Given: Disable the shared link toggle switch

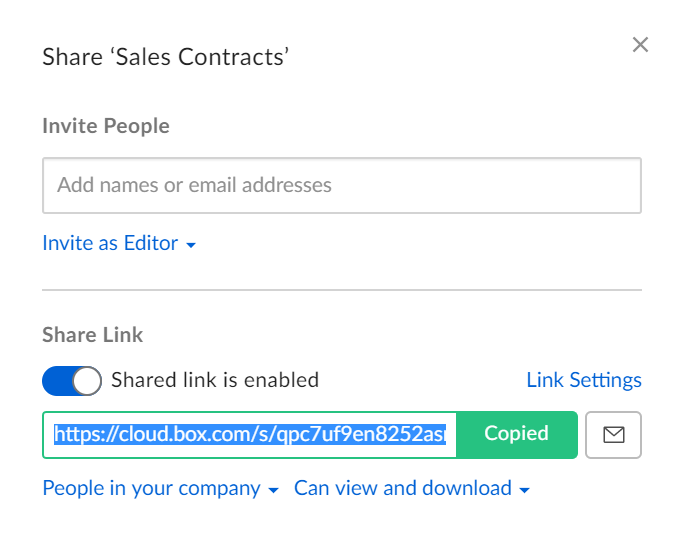Looking at the screenshot, I should [72, 381].
